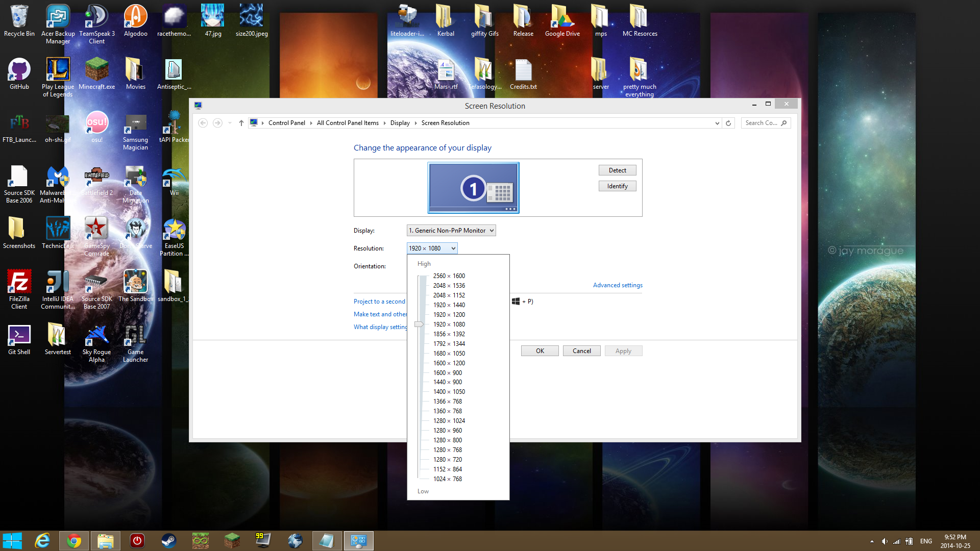This screenshot has height=551, width=980.
Task: Go up one level with the up arrow
Action: tap(241, 123)
